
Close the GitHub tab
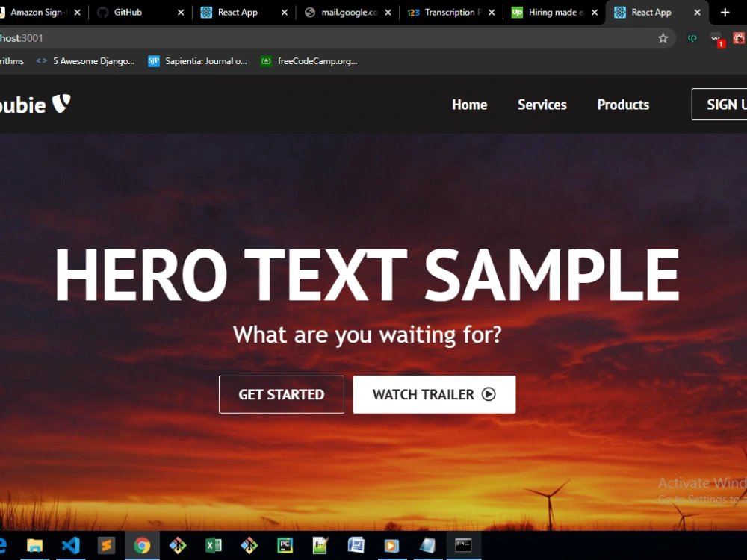pyautogui.click(x=181, y=13)
